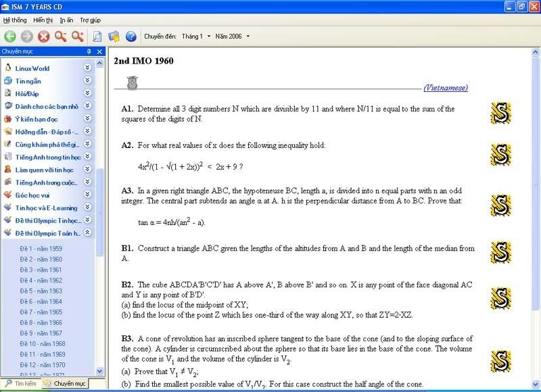The height and width of the screenshot is (392, 541).
Task: Expand the Linux World category
Action: 87,68
